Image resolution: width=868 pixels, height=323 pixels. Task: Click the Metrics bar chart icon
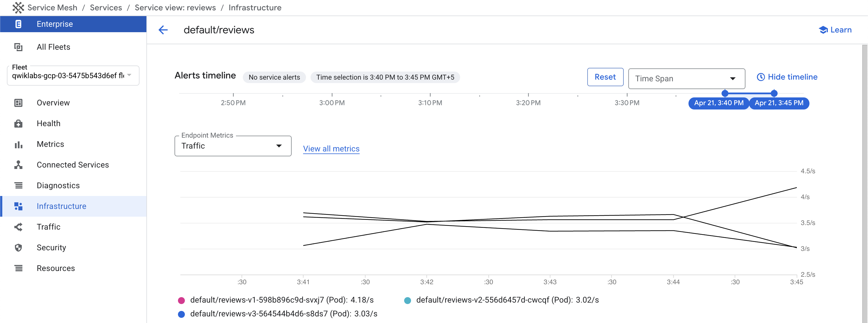point(19,145)
